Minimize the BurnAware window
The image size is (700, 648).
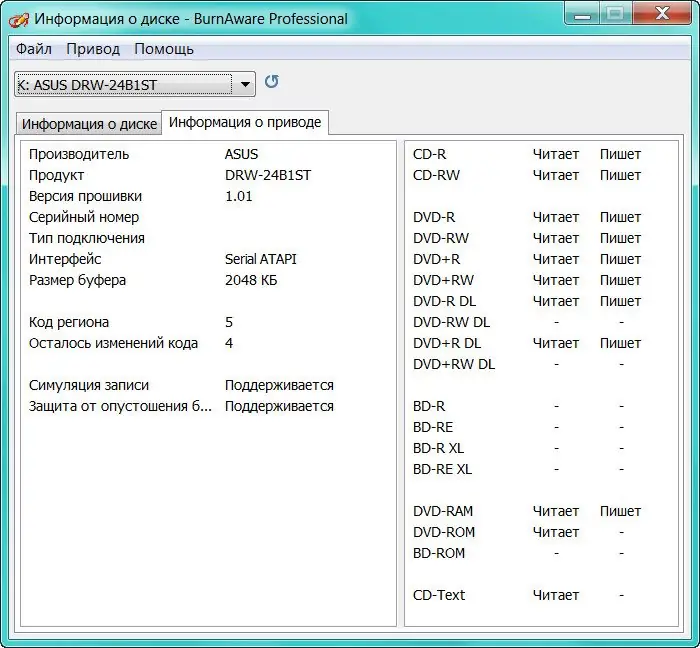[x=582, y=14]
